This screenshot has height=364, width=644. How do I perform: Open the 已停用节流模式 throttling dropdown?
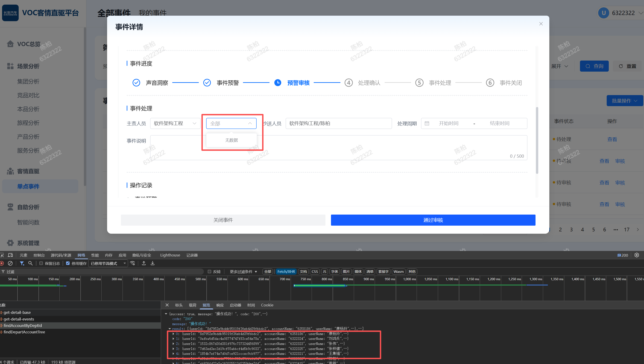tap(108, 263)
